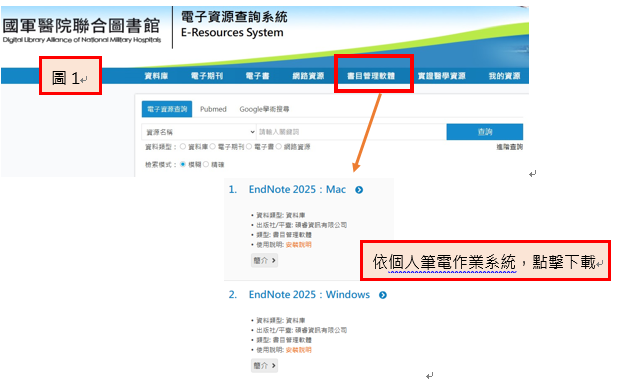Viewport: 618px width, 383px height.
Task: Switch to the 電子資源查詢 tab
Action: click(x=167, y=109)
